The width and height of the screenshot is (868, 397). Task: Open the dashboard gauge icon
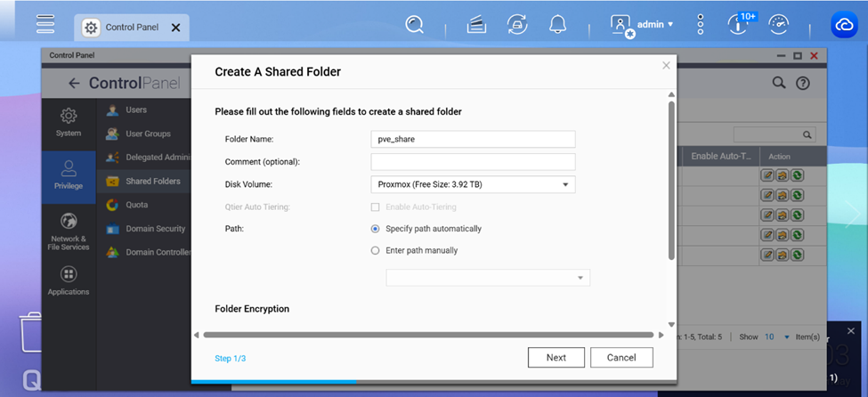tap(778, 25)
